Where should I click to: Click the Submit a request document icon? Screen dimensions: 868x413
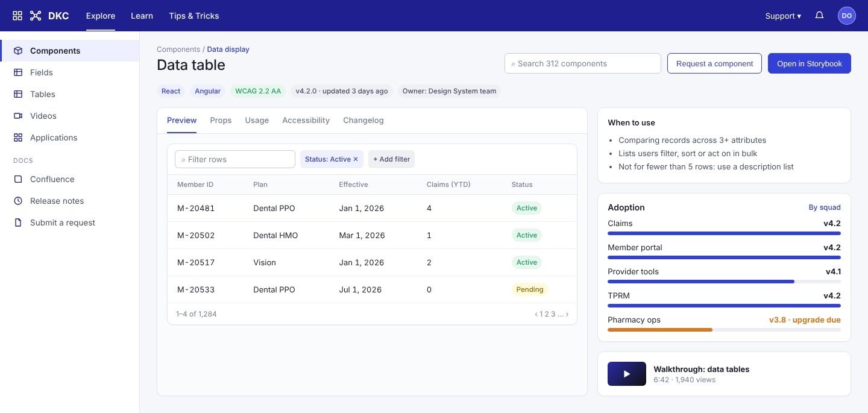[18, 222]
